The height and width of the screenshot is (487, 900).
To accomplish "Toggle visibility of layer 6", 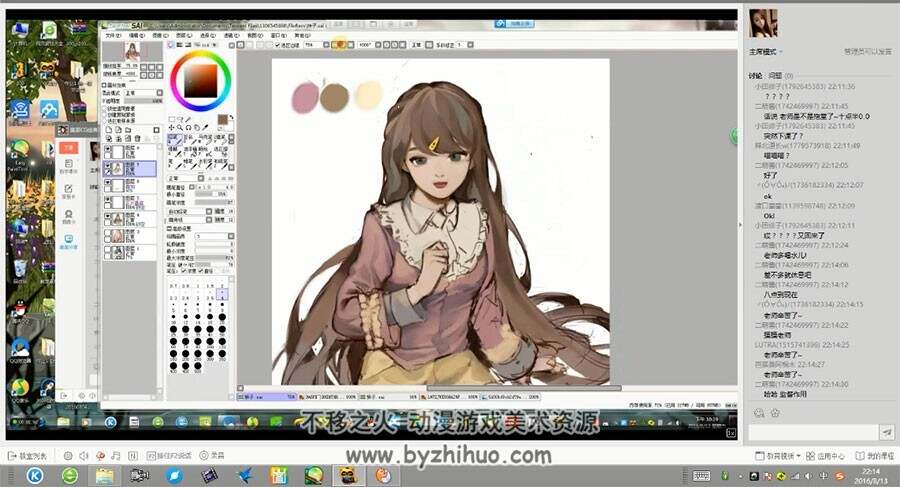I will (107, 182).
